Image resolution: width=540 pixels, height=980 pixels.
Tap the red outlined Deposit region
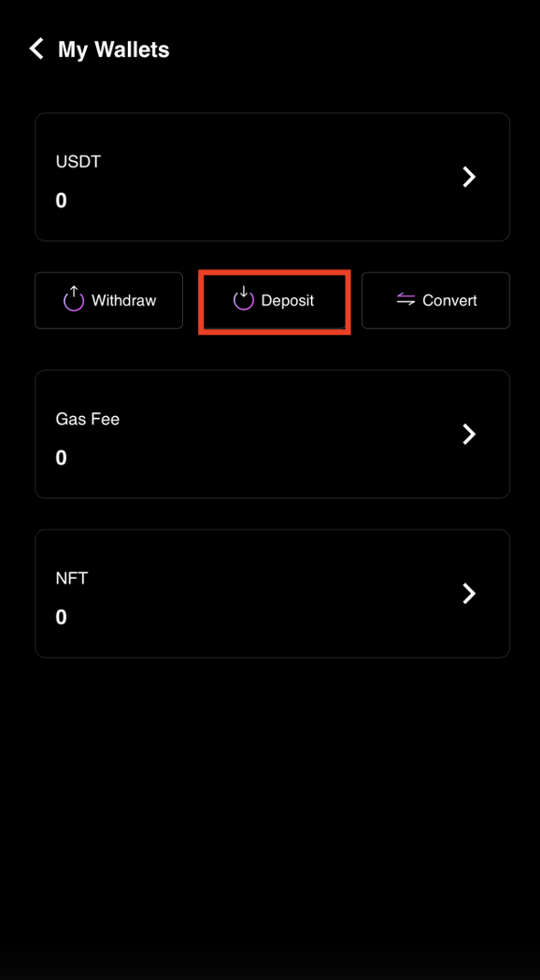click(x=274, y=301)
